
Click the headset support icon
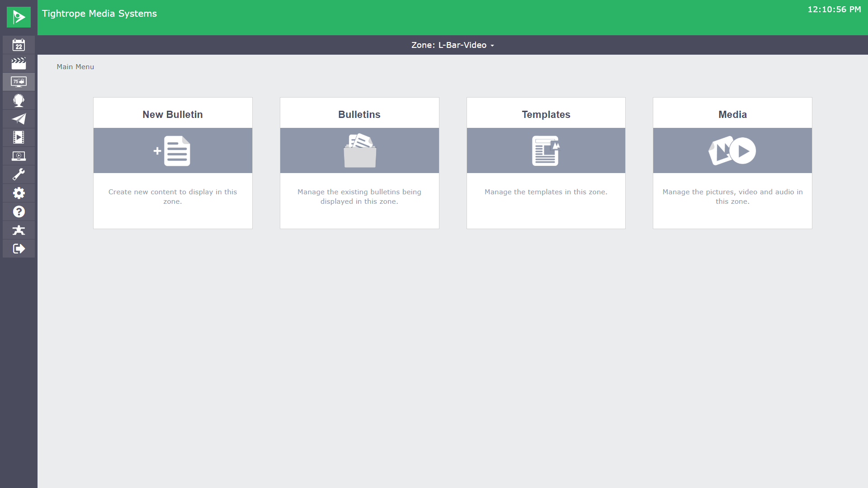19,100
